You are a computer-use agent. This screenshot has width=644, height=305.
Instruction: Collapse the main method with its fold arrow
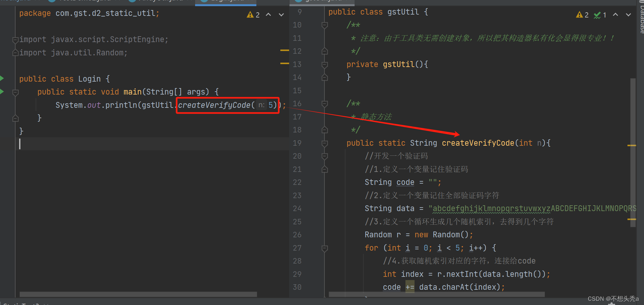point(15,92)
